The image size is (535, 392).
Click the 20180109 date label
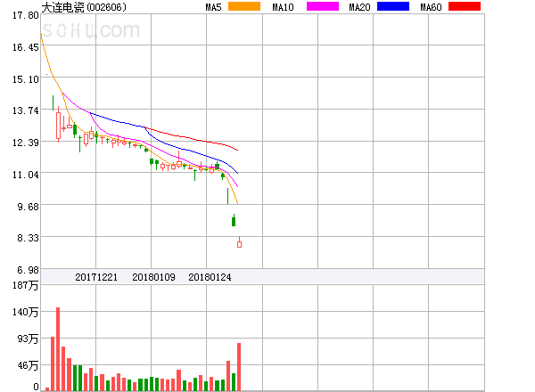153,277
